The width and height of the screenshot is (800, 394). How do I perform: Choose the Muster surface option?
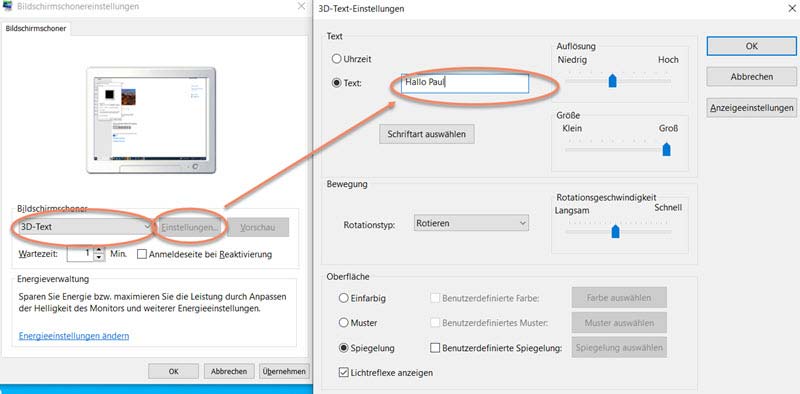coord(344,323)
